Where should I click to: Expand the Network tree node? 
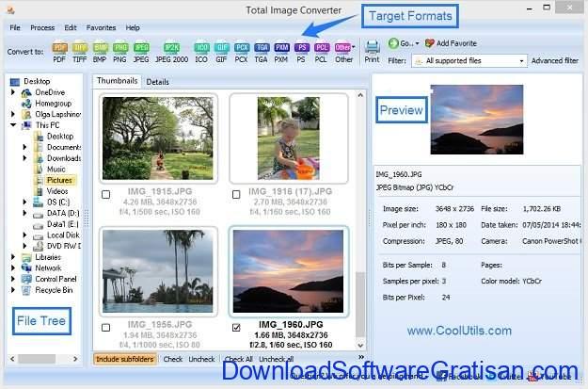pos(13,268)
